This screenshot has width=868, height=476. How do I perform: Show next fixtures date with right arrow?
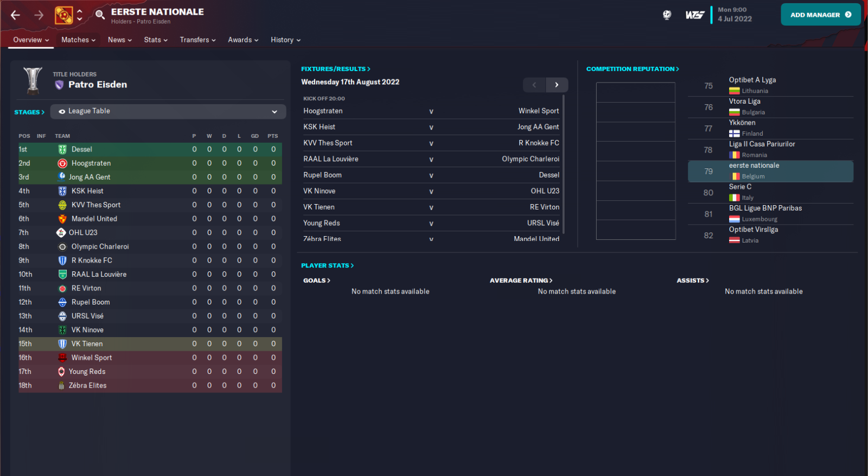pyautogui.click(x=557, y=85)
